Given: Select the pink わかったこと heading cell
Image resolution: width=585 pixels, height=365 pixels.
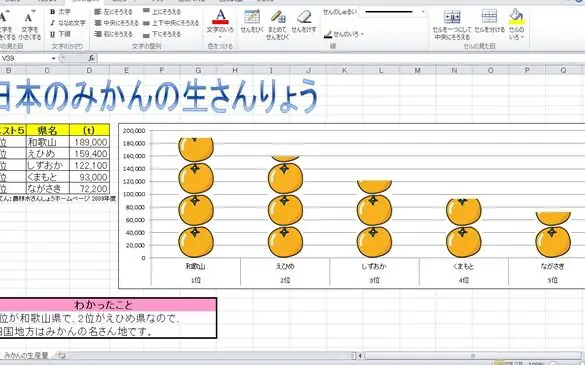Looking at the screenshot, I should [x=108, y=305].
